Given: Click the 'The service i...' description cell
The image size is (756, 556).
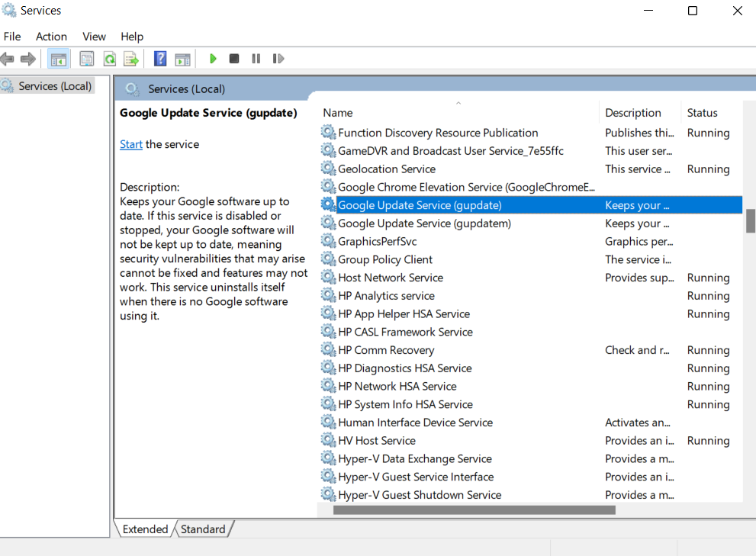Looking at the screenshot, I should tap(638, 259).
